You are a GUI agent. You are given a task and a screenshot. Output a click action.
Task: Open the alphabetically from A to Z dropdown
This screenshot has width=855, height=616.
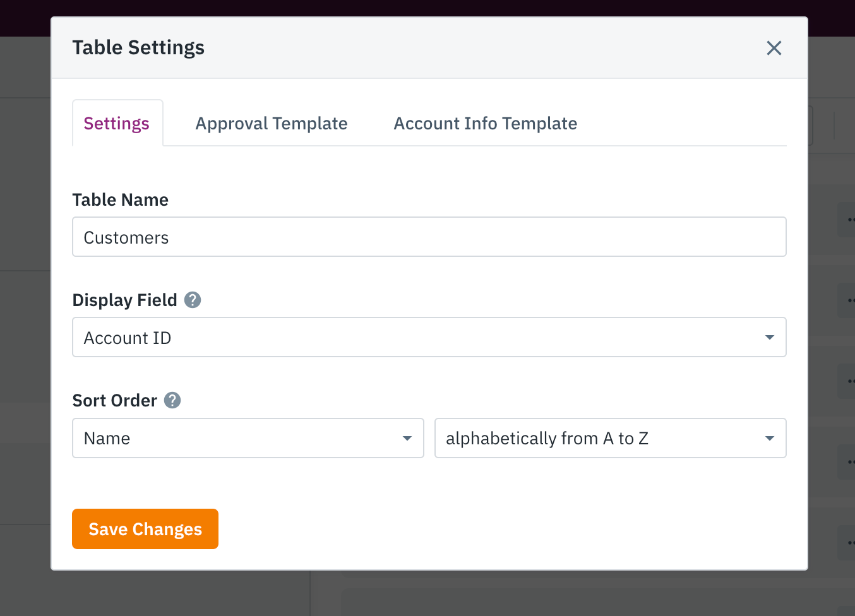(x=610, y=438)
